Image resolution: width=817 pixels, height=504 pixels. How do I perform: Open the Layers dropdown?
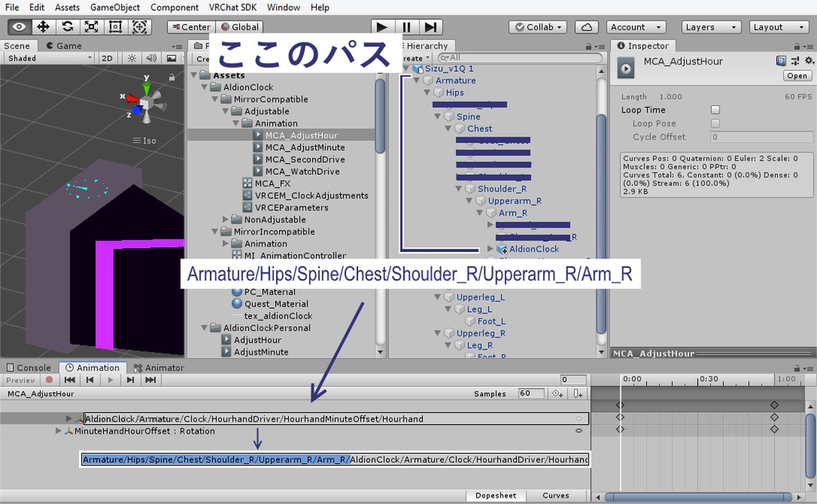click(x=711, y=27)
